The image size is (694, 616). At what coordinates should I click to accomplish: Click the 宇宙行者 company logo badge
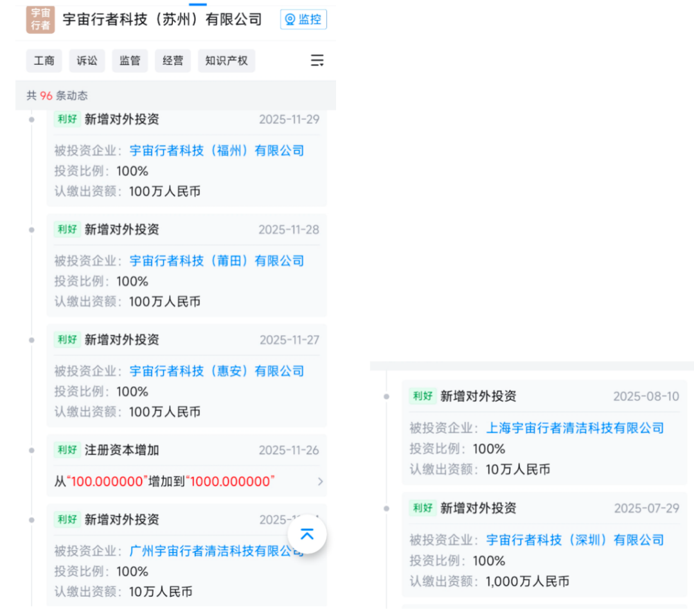(x=40, y=20)
